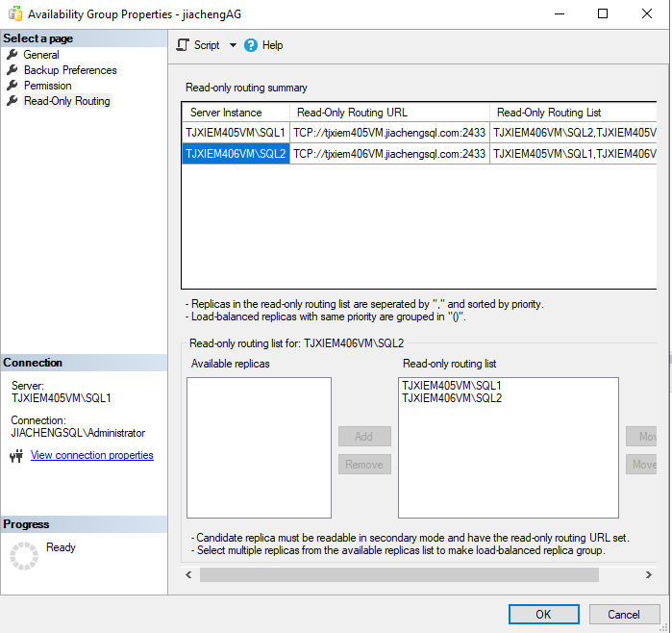Click the Script toolbar icon

[183, 45]
